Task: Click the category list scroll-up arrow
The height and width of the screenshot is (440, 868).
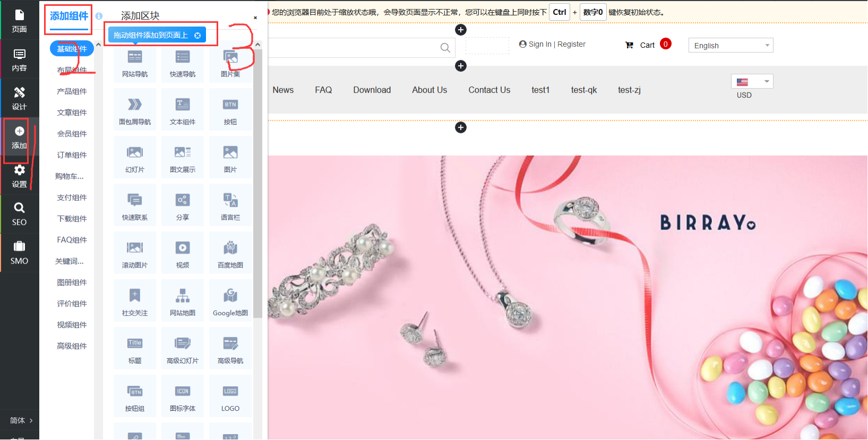Action: coord(98,45)
